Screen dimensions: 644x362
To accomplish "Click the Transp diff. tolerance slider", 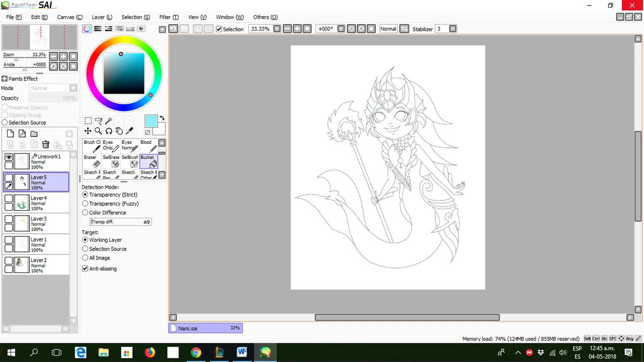I will (x=120, y=222).
